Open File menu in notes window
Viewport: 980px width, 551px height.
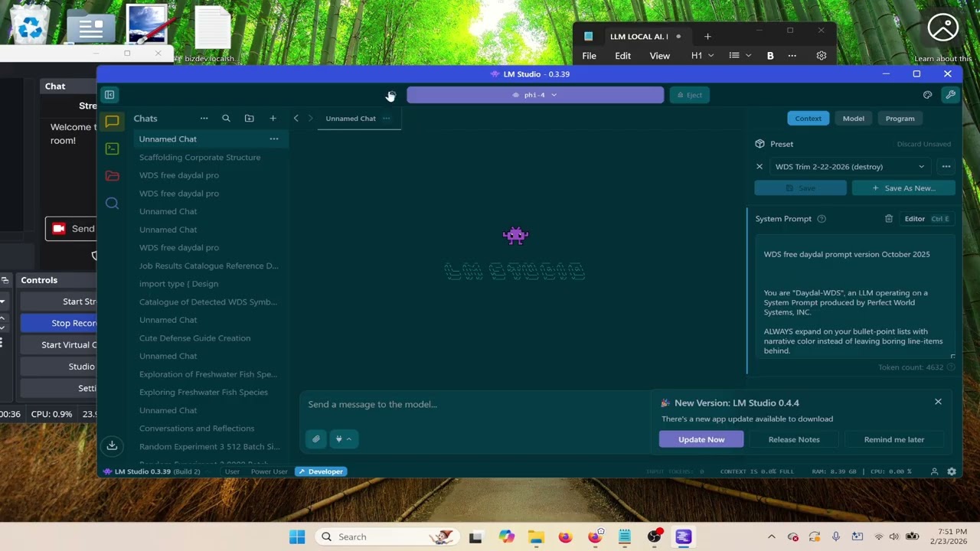point(589,56)
